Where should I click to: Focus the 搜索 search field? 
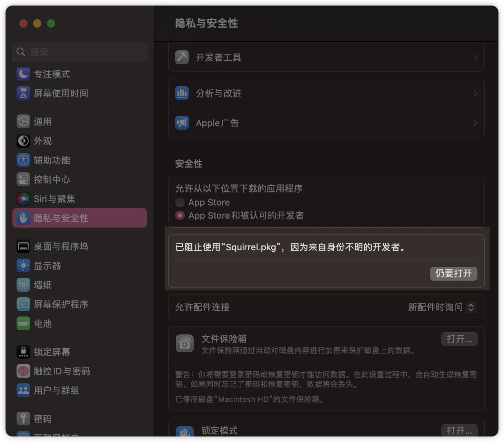[x=80, y=52]
